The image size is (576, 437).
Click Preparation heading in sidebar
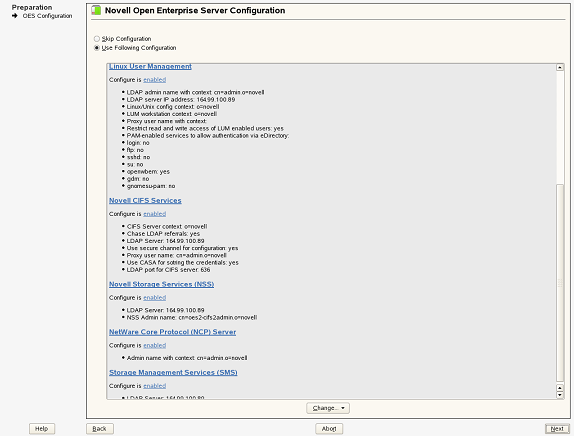tap(32, 7)
